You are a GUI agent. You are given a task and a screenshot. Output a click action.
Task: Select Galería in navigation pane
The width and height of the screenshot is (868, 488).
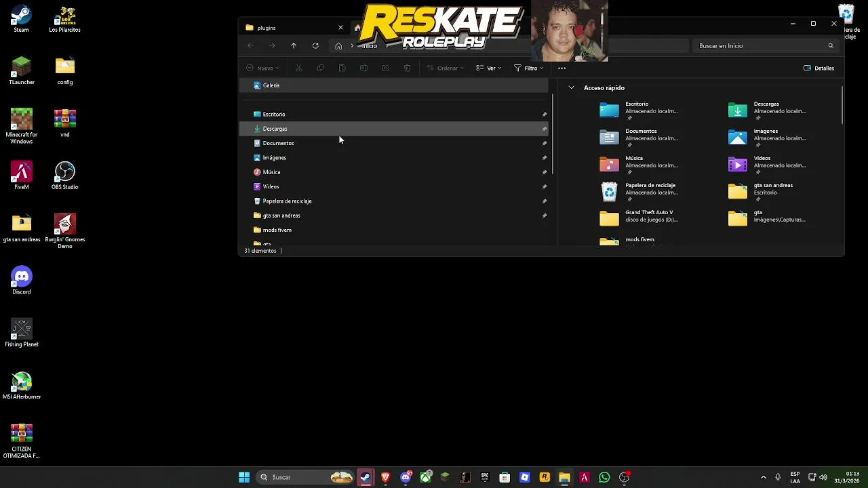394,85
